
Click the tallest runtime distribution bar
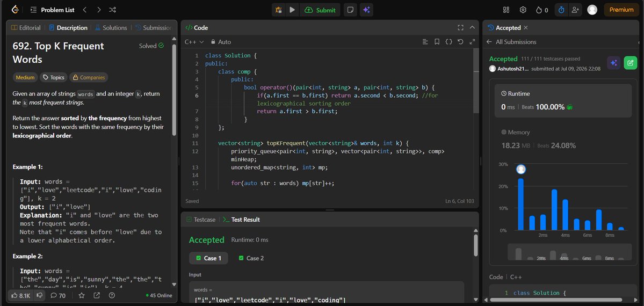[521, 204]
